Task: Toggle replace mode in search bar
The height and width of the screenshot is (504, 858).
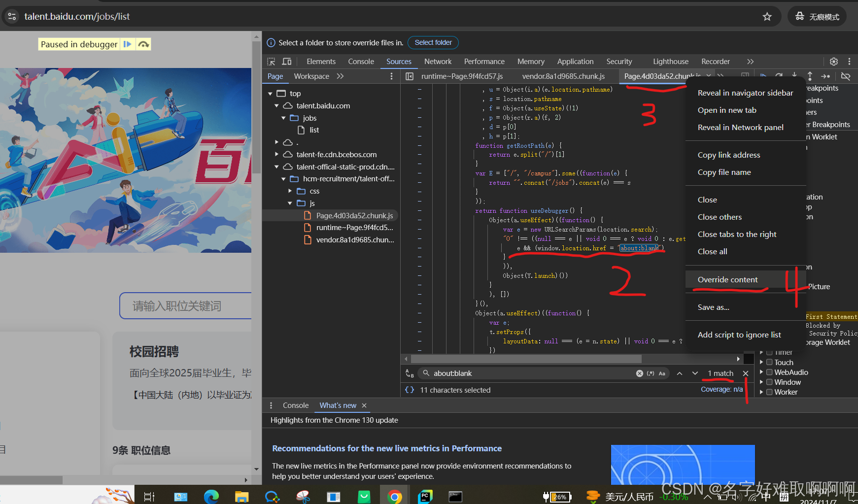Action: pyautogui.click(x=410, y=373)
